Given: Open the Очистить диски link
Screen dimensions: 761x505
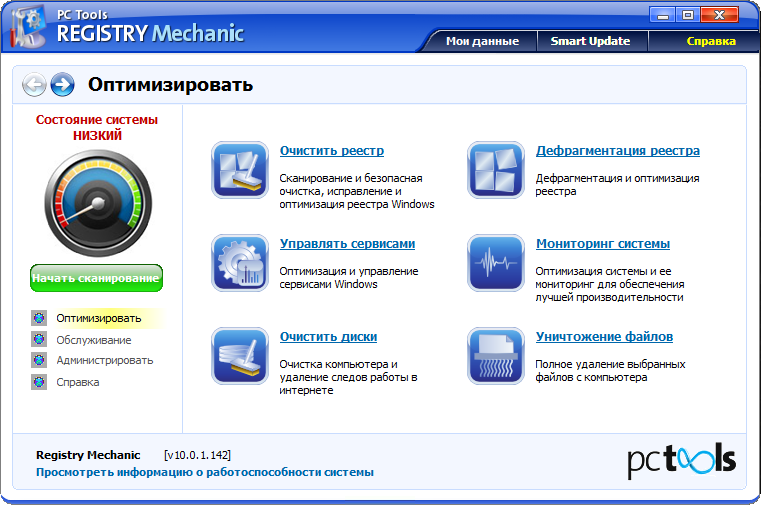Looking at the screenshot, I should click(x=329, y=337).
